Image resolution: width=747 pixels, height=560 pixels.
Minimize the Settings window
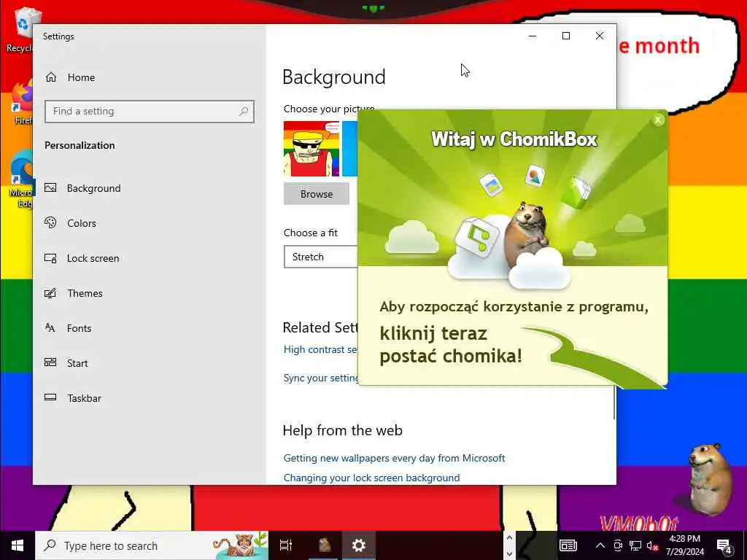tap(533, 36)
